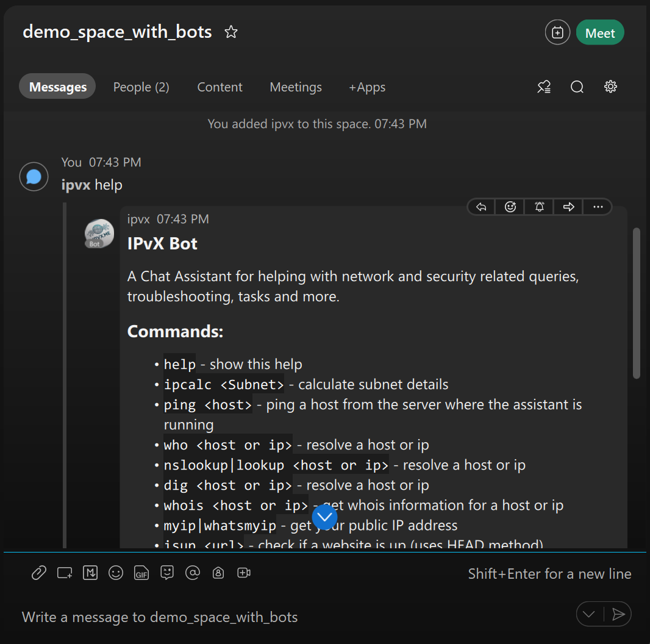The width and height of the screenshot is (650, 644).
Task: Expand send options arrow beside send button
Action: (589, 614)
